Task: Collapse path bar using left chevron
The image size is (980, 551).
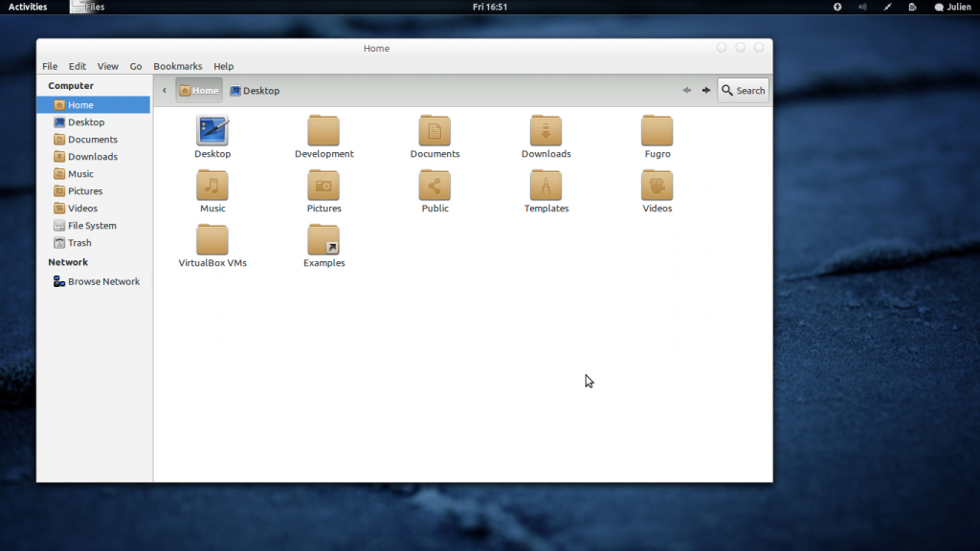Action: [165, 91]
